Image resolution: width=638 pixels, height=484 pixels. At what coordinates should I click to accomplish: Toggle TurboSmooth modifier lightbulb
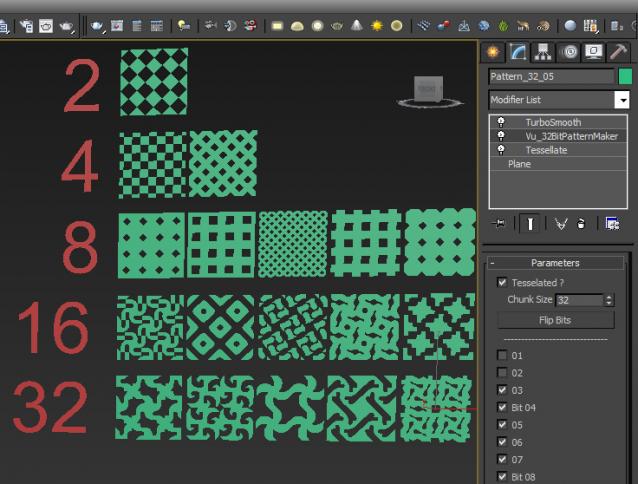click(x=501, y=122)
